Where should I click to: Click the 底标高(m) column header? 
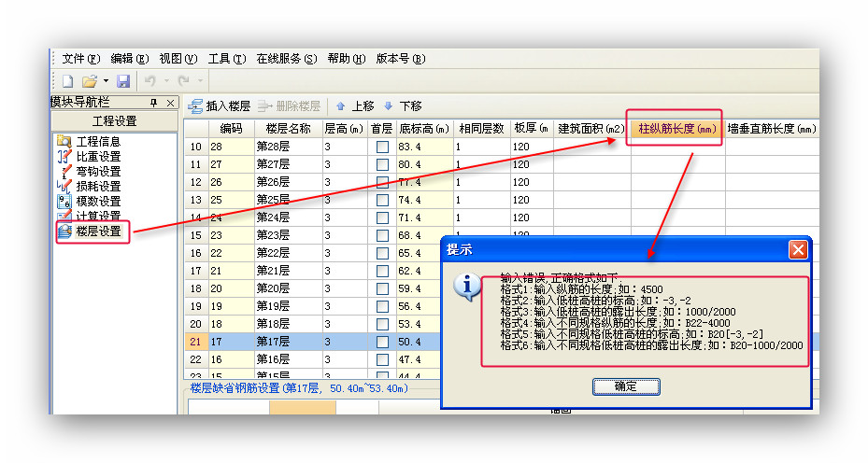point(424,129)
